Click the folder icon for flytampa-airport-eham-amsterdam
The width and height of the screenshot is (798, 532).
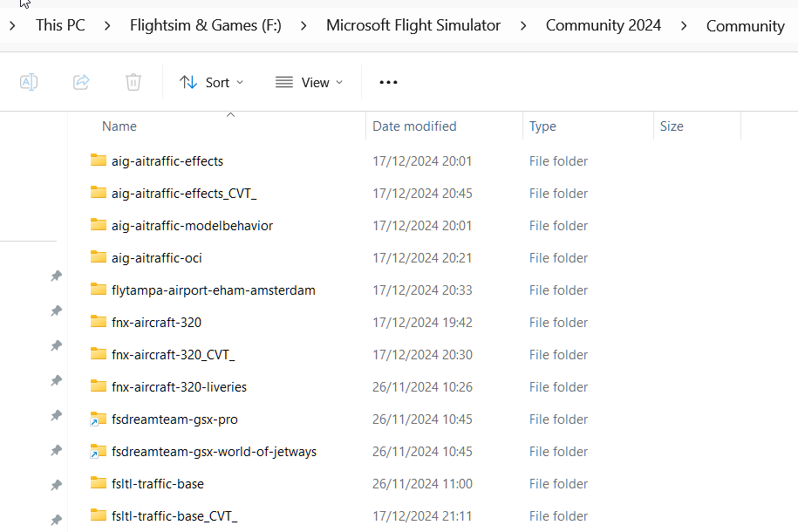tap(99, 290)
